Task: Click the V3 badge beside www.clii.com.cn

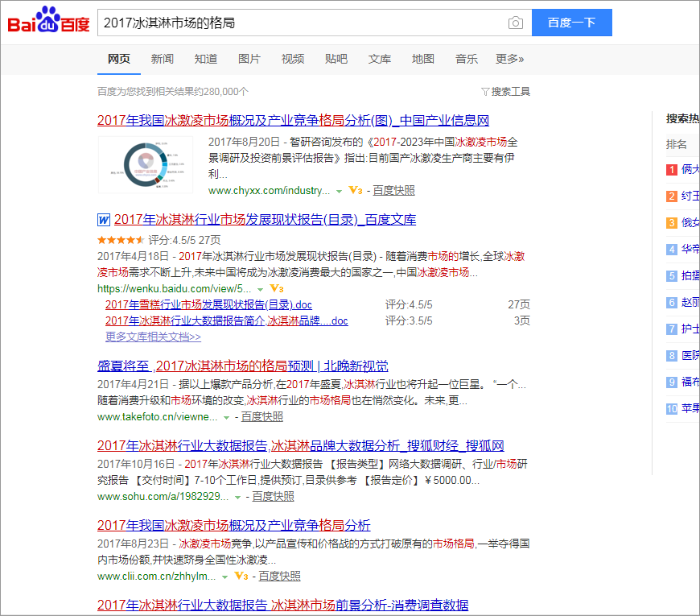Action: click(241, 577)
